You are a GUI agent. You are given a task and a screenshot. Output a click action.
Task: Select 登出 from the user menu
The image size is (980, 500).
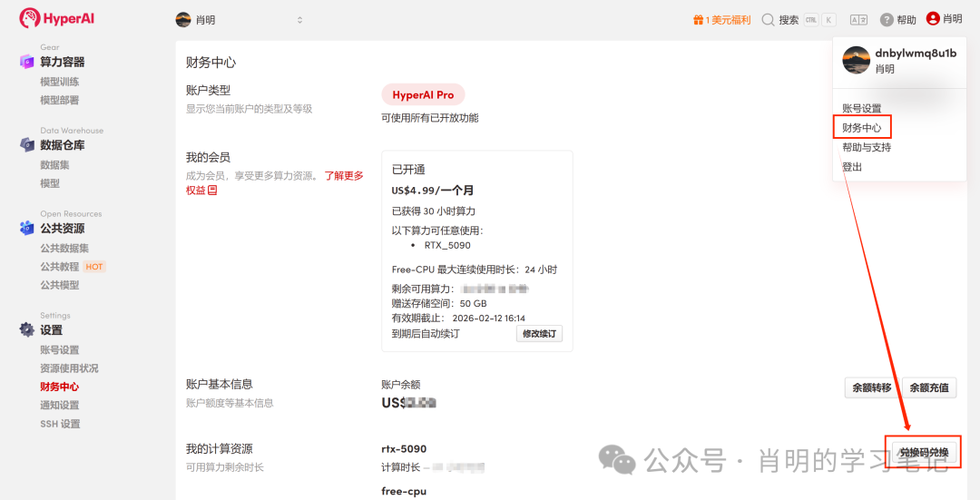(852, 167)
